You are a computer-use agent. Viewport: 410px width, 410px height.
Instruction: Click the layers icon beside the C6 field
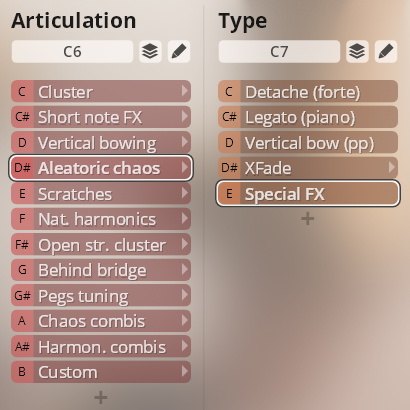point(150,52)
